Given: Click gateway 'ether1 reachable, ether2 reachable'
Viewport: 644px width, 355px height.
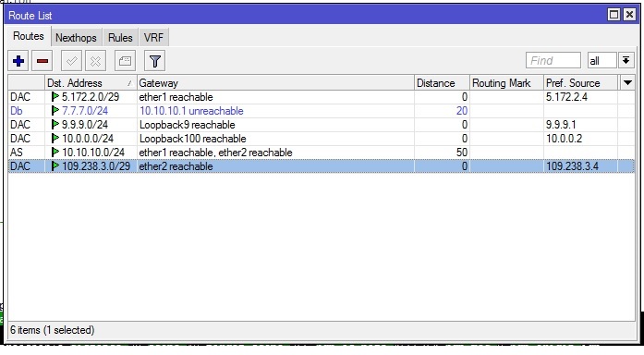Looking at the screenshot, I should [x=215, y=153].
